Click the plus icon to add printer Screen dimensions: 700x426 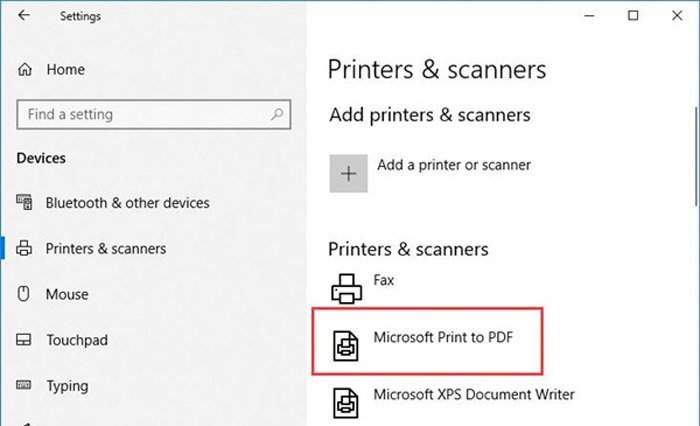click(x=349, y=173)
